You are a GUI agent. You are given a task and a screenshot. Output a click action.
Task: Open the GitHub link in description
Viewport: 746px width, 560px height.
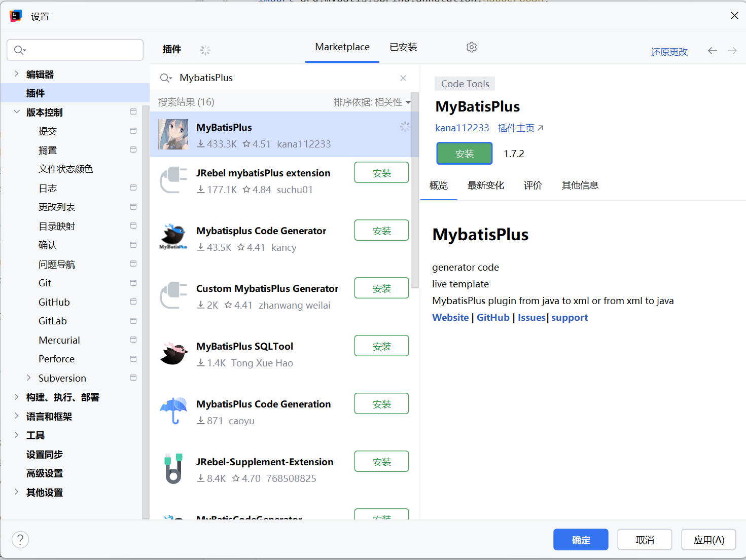coord(493,318)
